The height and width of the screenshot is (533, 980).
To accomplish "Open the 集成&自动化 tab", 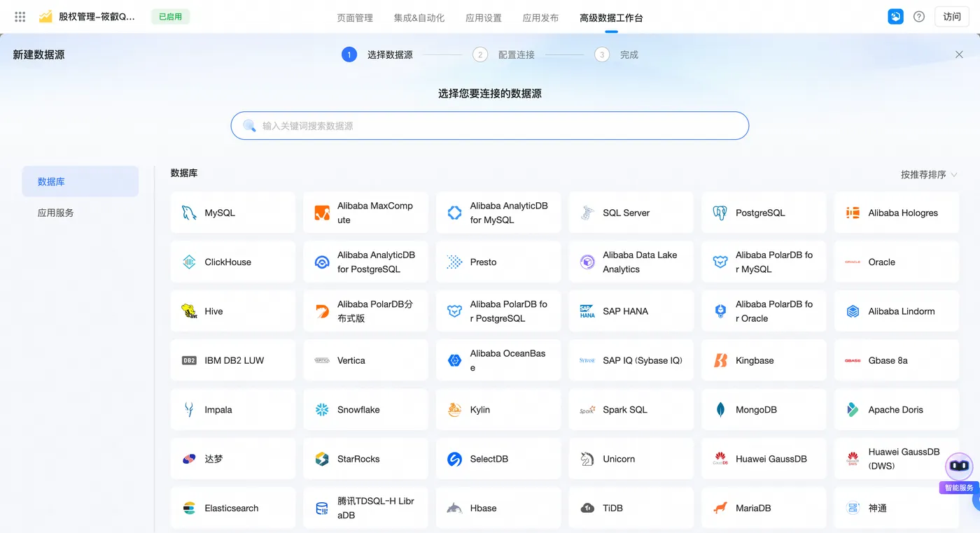I will point(419,17).
